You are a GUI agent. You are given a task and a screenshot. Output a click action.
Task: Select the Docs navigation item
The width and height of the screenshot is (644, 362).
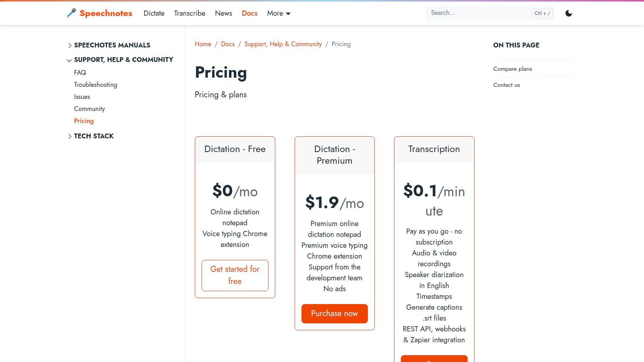[250, 13]
